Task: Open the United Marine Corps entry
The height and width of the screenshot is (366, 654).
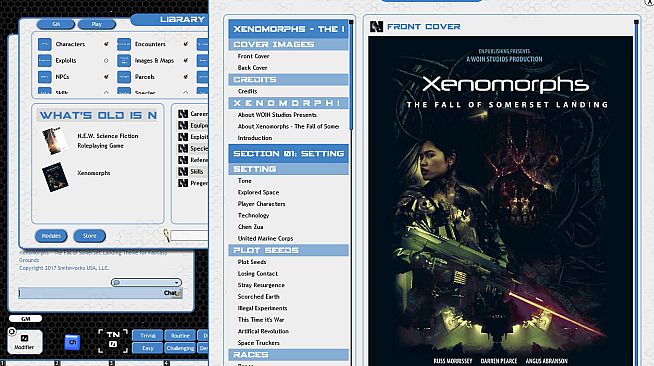Action: (x=265, y=238)
